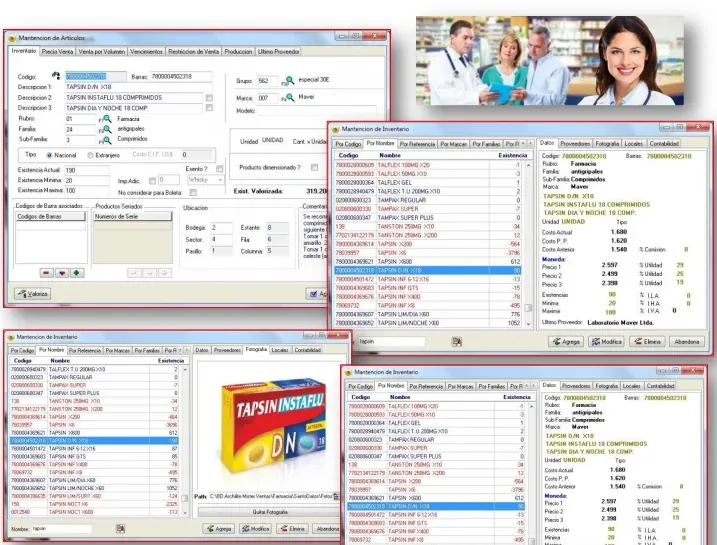Screen dimensions: 717x545
Task: Click Elimina in the photo Inventario window
Action: pos(293,529)
